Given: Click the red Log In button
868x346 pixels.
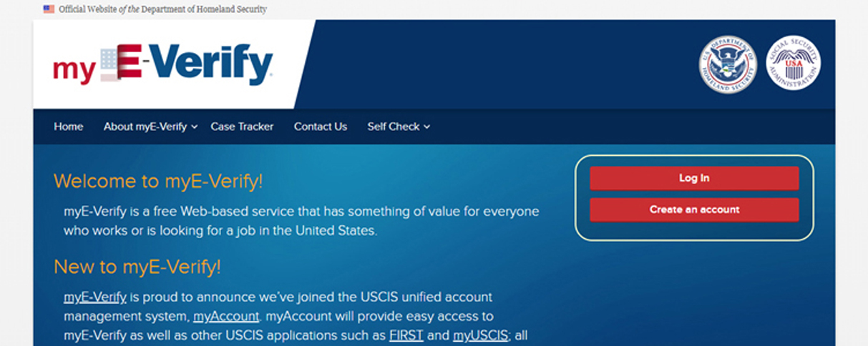Looking at the screenshot, I should (x=694, y=178).
